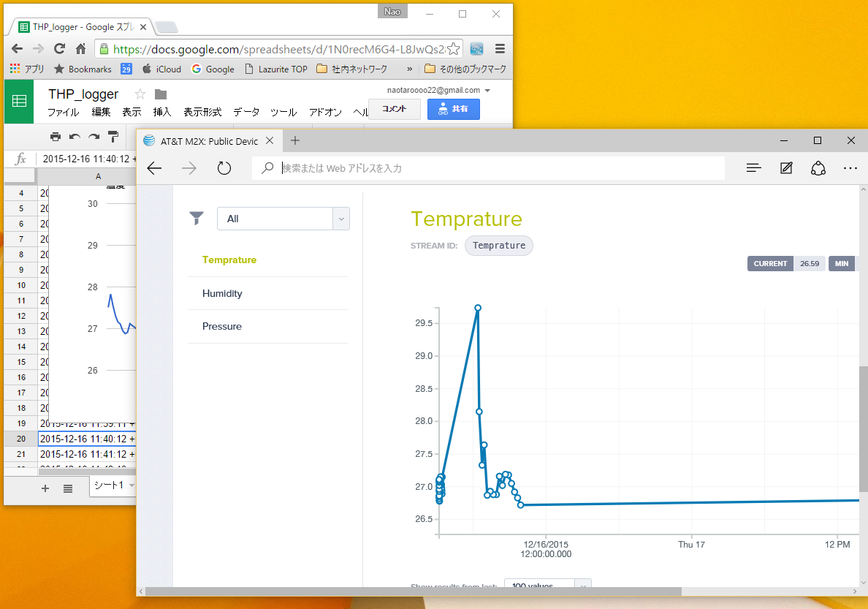
Task: Open the Google Sheets home icon
Action: coord(19,101)
